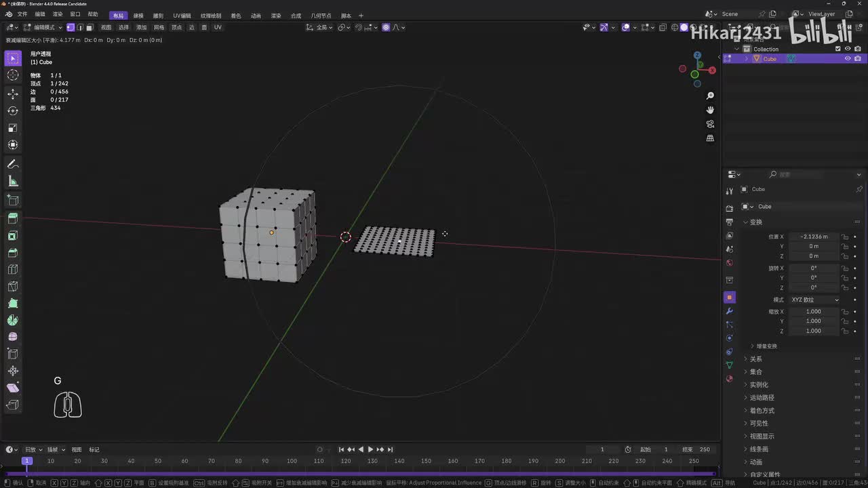Image resolution: width=868 pixels, height=488 pixels.
Task: Select the Knife tool
Action: (x=13, y=287)
